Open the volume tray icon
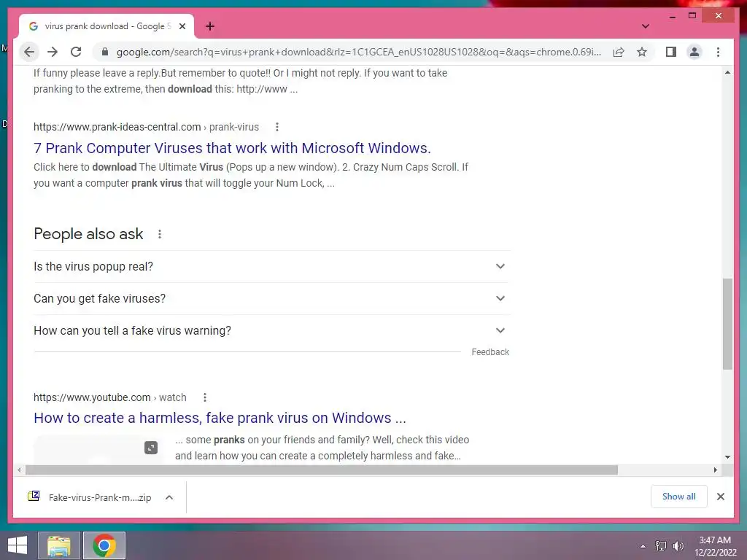This screenshot has height=560, width=747. [678, 546]
